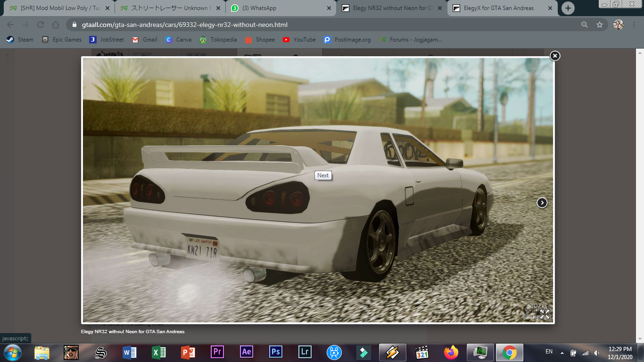Launch Adobe Premiere Pro from the taskbar
The image size is (644, 362).
pyautogui.click(x=217, y=352)
